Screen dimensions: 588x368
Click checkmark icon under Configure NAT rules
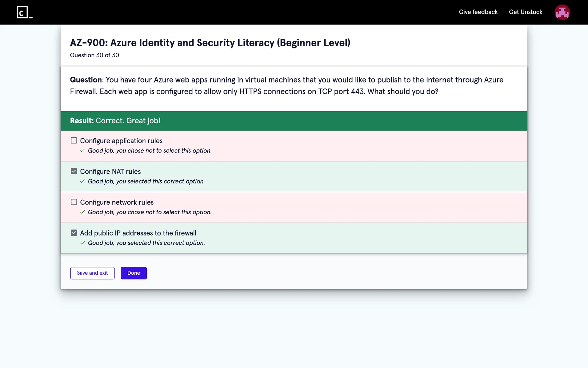(x=82, y=181)
